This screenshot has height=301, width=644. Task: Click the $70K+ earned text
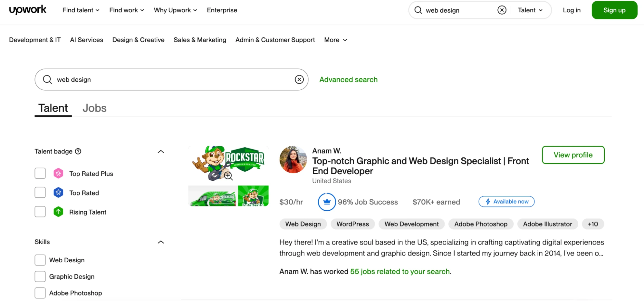(x=436, y=202)
